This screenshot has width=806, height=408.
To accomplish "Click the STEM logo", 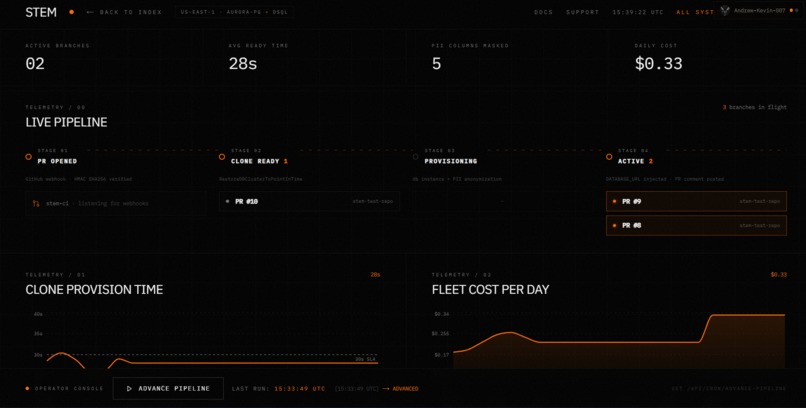I will (x=41, y=12).
